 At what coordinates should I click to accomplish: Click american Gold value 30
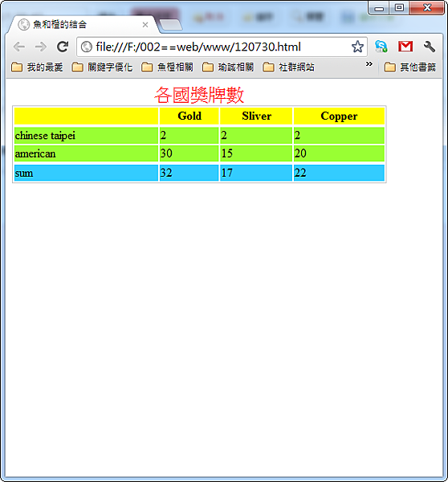166,153
